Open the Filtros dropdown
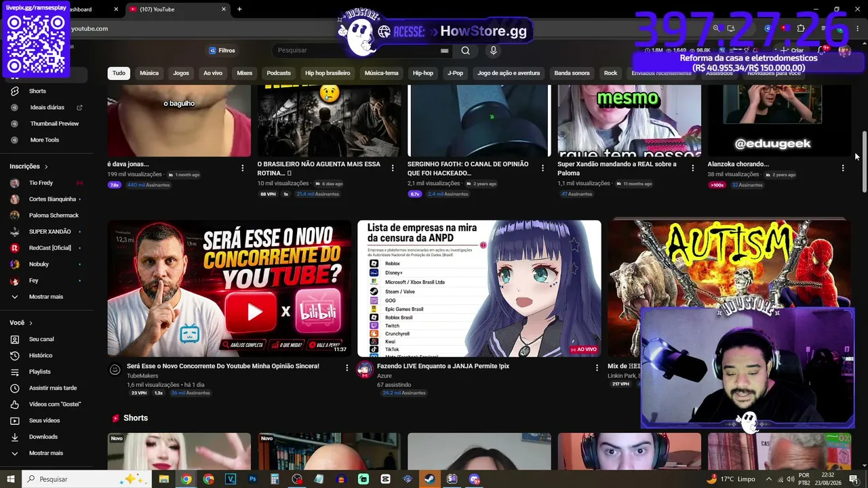868x488 pixels. pyautogui.click(x=222, y=50)
